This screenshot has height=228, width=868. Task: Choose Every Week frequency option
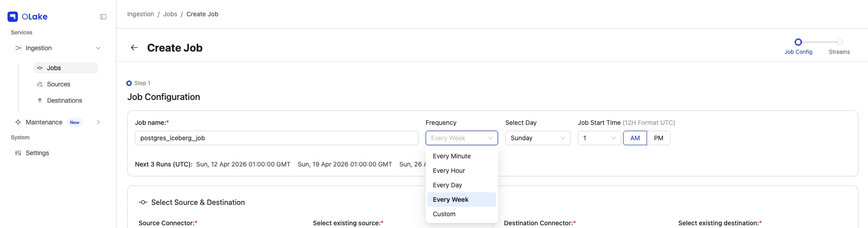[x=462, y=199]
